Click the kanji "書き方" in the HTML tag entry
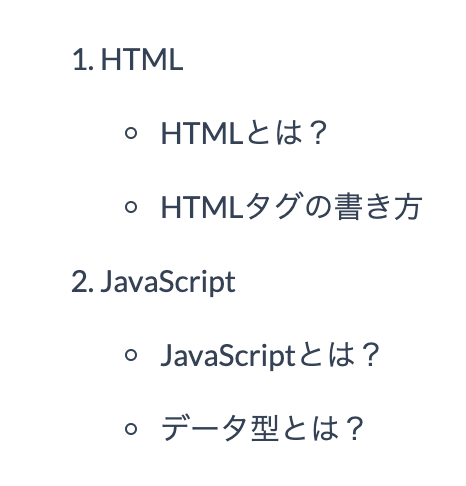The height and width of the screenshot is (486, 466). point(378,207)
